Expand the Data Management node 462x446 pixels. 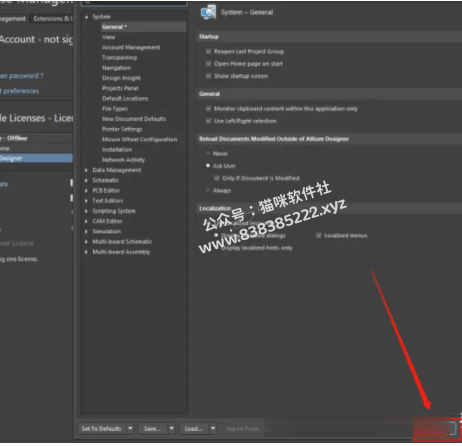pyautogui.click(x=86, y=170)
